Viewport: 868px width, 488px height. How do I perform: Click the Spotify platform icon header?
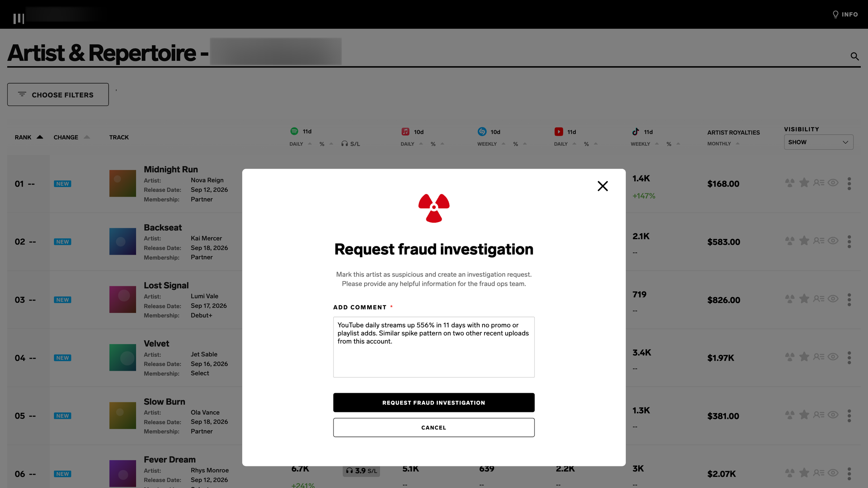point(294,131)
